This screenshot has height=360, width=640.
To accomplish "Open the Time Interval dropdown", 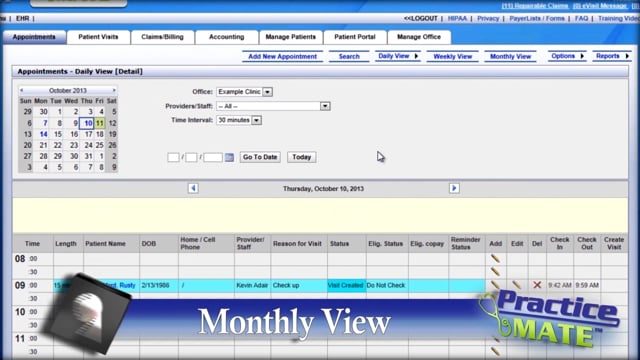I will pyautogui.click(x=239, y=120).
